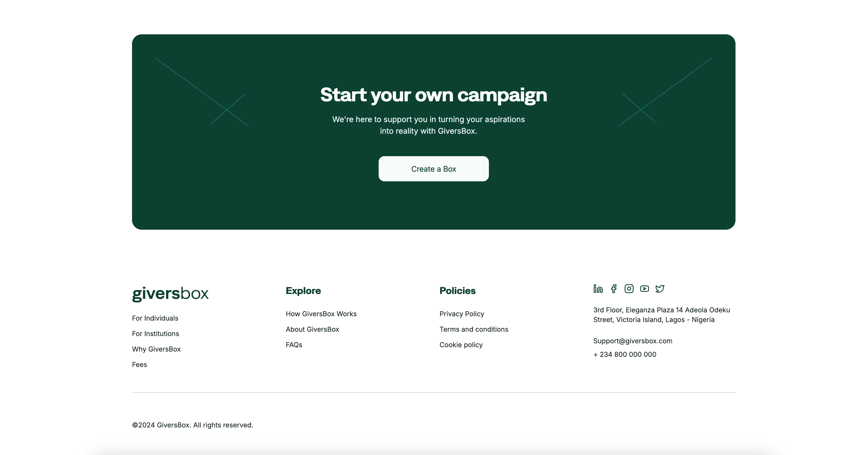Open the Twitter bird icon
Viewport: 868px width, 455px height.
click(660, 289)
